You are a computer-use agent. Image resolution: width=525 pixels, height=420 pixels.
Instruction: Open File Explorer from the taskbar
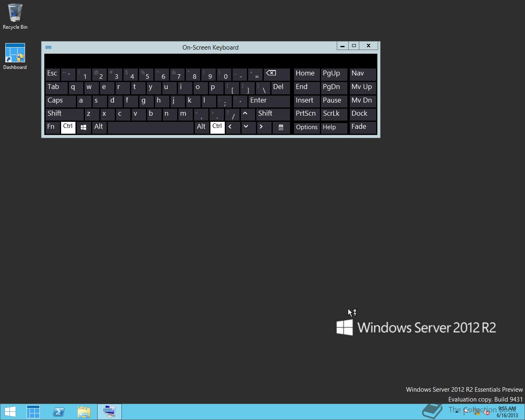(x=84, y=412)
